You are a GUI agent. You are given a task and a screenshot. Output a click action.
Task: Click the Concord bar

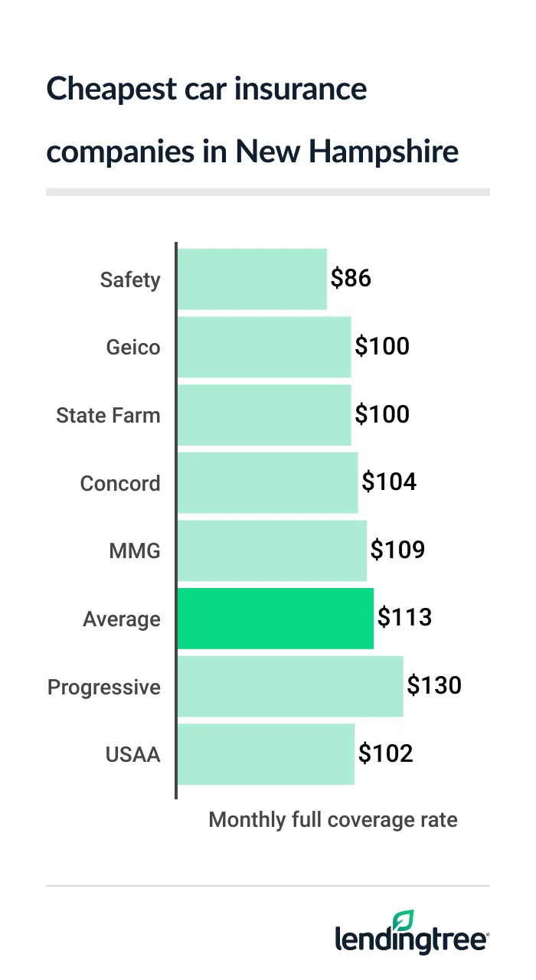pyautogui.click(x=267, y=482)
